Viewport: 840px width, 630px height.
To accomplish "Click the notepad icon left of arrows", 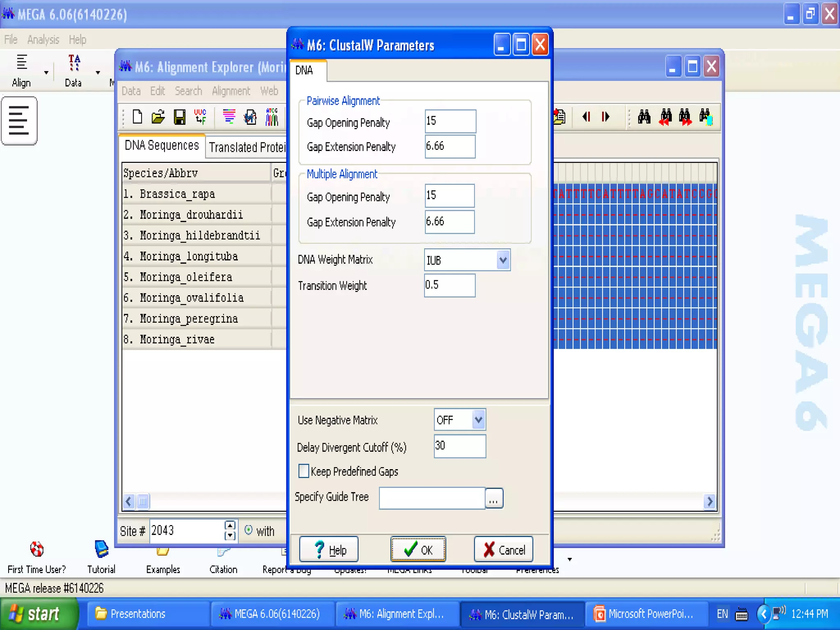I will (x=559, y=117).
